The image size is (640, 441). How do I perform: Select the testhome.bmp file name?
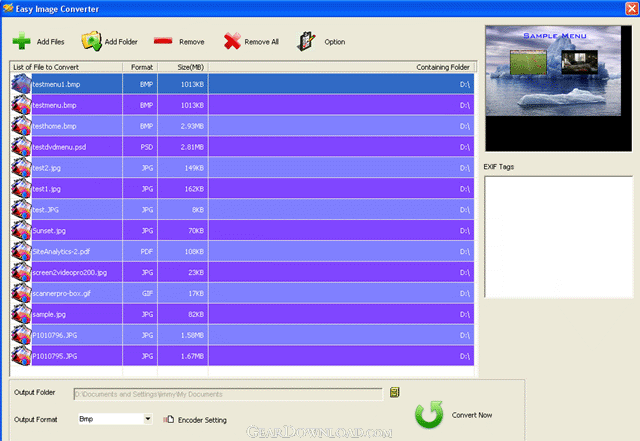[x=54, y=126]
